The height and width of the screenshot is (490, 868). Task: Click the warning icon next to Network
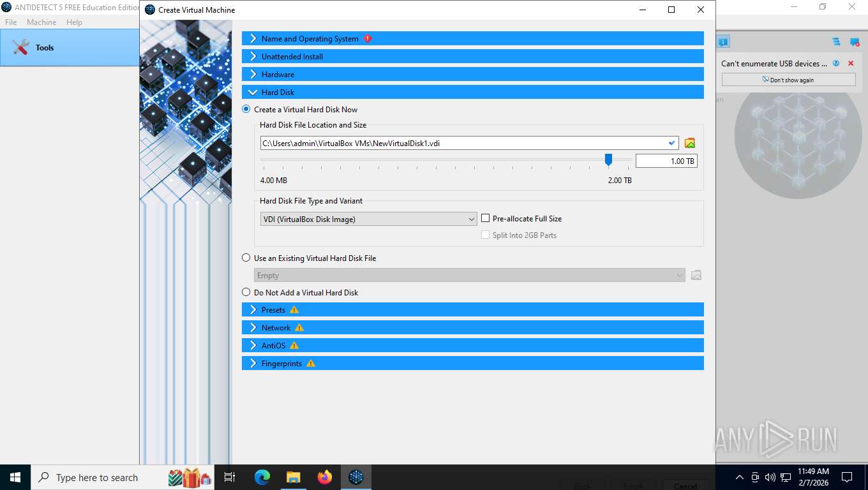(x=299, y=328)
